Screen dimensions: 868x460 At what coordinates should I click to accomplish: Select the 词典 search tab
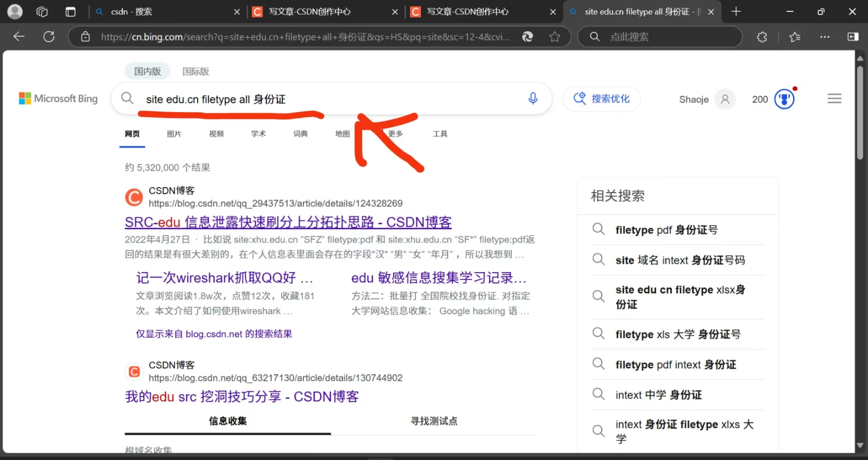coord(301,134)
